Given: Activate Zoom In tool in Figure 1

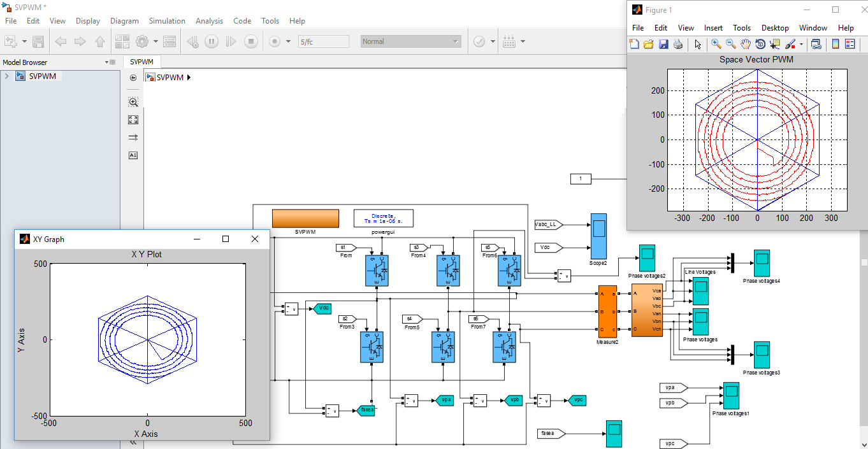Looking at the screenshot, I should pos(716,44).
